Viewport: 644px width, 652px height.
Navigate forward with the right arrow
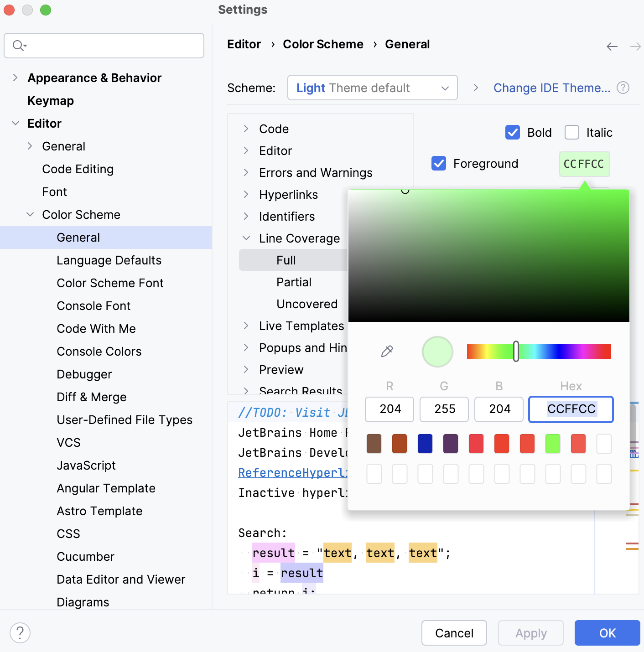[x=636, y=46]
